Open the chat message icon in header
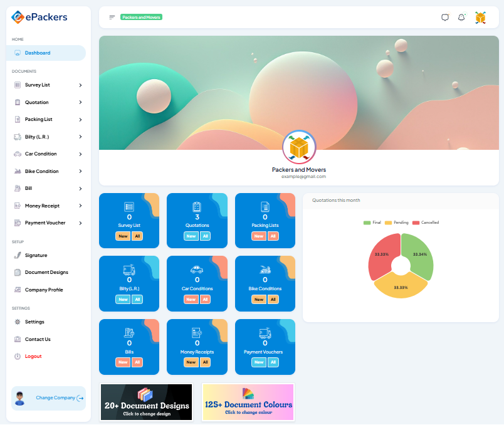The width and height of the screenshot is (504, 425). tap(445, 18)
